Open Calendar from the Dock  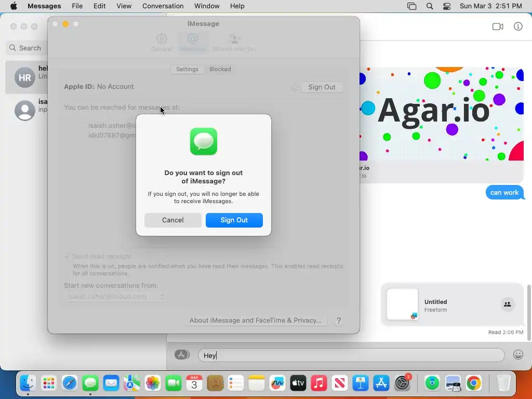[194, 383]
